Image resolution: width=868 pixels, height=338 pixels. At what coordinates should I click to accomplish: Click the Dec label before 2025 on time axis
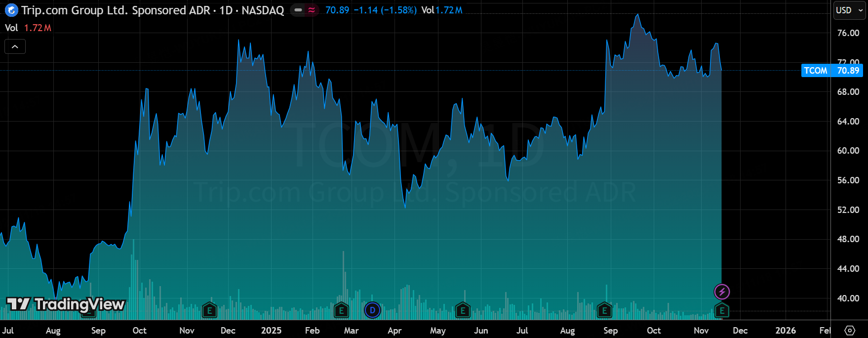tap(228, 330)
